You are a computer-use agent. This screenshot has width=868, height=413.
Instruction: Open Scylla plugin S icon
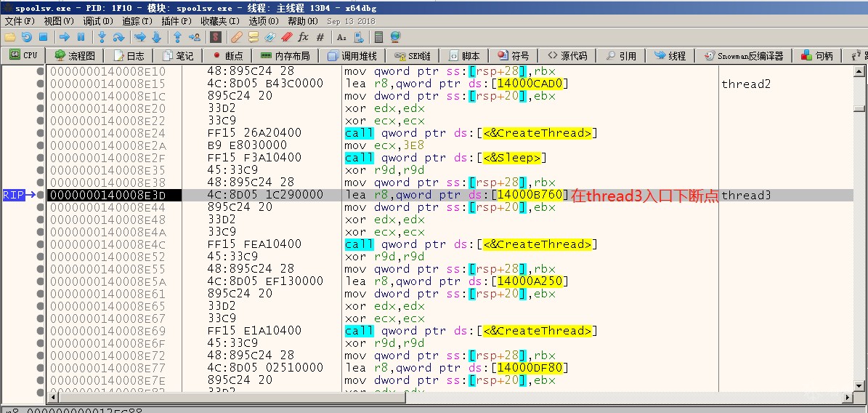point(216,37)
